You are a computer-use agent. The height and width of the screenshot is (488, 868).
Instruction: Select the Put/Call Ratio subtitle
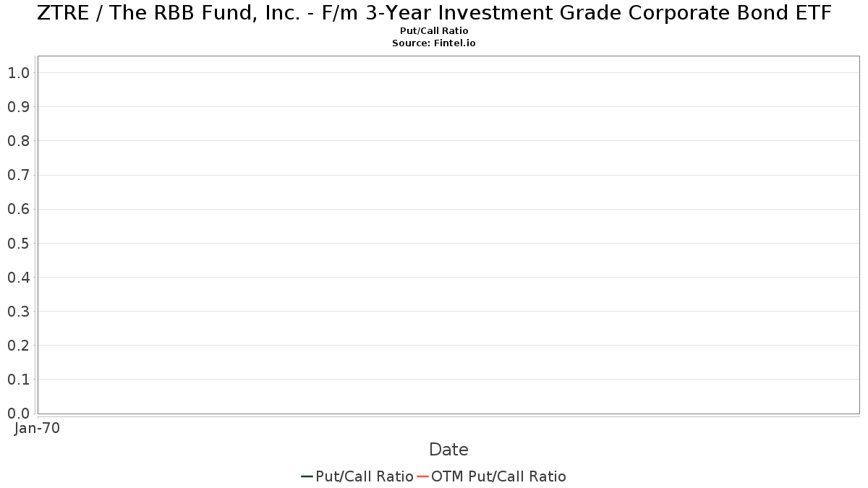point(434,31)
